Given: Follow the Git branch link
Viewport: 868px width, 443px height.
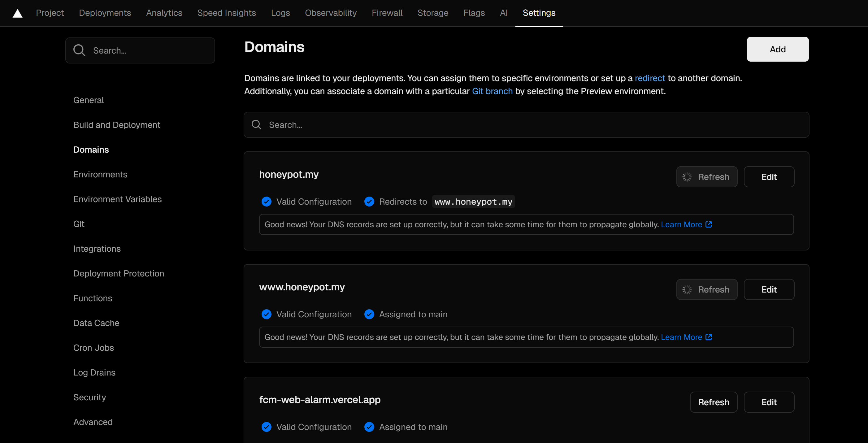Looking at the screenshot, I should [x=492, y=91].
